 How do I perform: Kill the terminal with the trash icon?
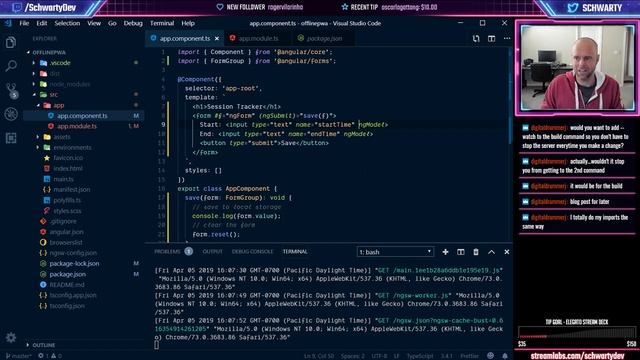coord(476,252)
